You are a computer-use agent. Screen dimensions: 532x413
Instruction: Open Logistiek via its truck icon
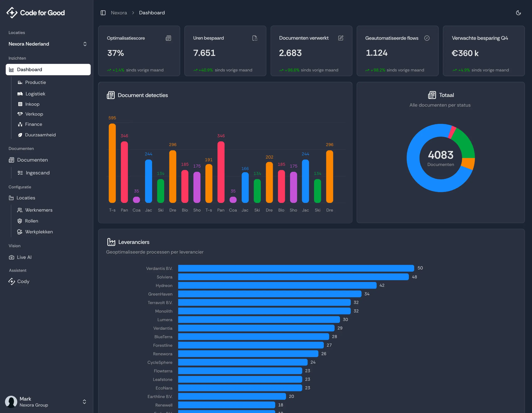[20, 94]
